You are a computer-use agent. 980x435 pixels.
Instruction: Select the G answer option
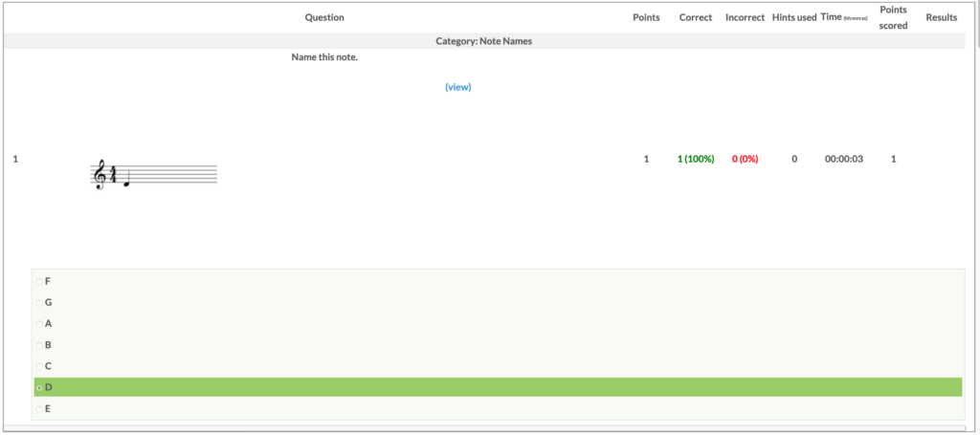point(39,302)
